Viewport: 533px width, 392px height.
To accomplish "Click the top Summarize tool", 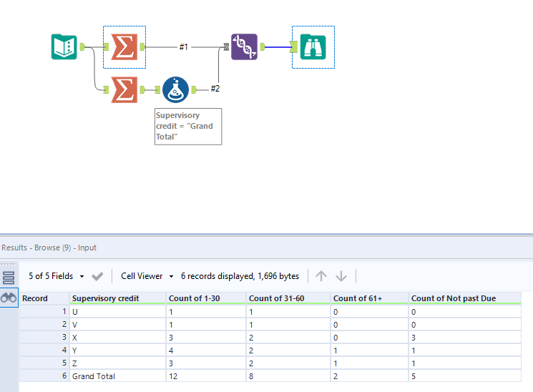I will point(124,47).
